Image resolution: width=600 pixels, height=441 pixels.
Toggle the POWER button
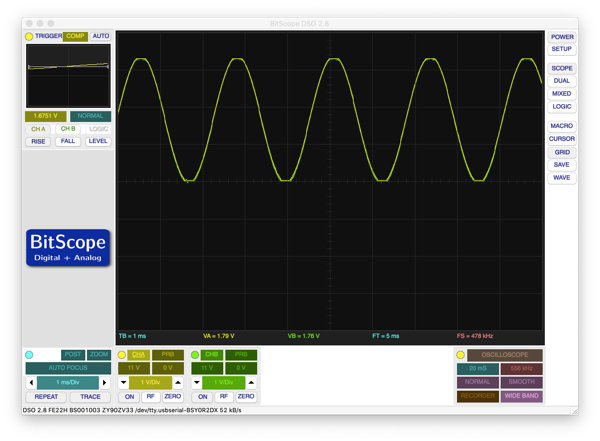(562, 37)
